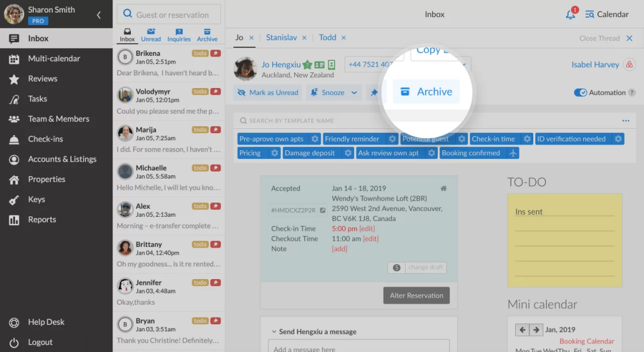Viewport: 644px width, 352px height.
Task: Go to next month in Mini calendar
Action: pyautogui.click(x=536, y=329)
